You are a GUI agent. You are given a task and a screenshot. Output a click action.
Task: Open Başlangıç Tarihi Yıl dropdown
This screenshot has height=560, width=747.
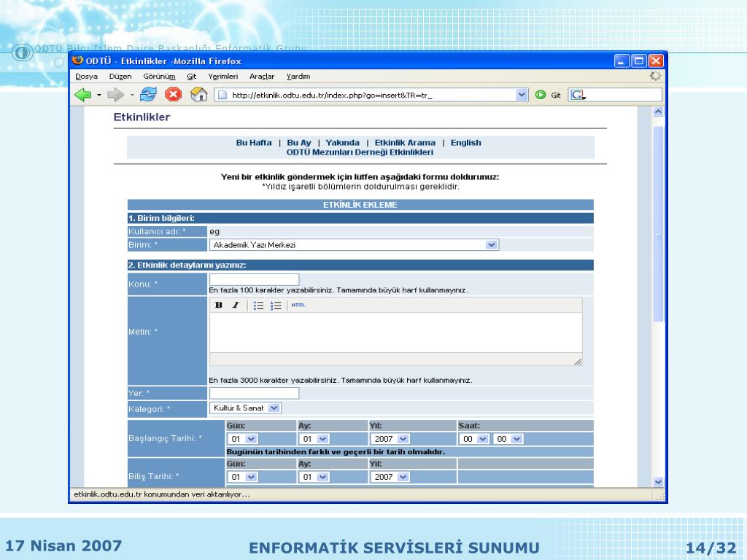click(x=390, y=439)
